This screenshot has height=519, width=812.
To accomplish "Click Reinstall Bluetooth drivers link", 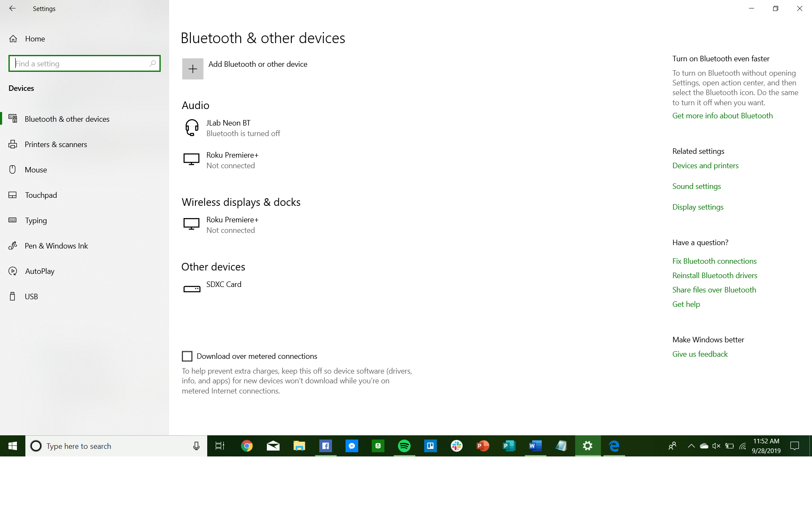I will click(715, 276).
